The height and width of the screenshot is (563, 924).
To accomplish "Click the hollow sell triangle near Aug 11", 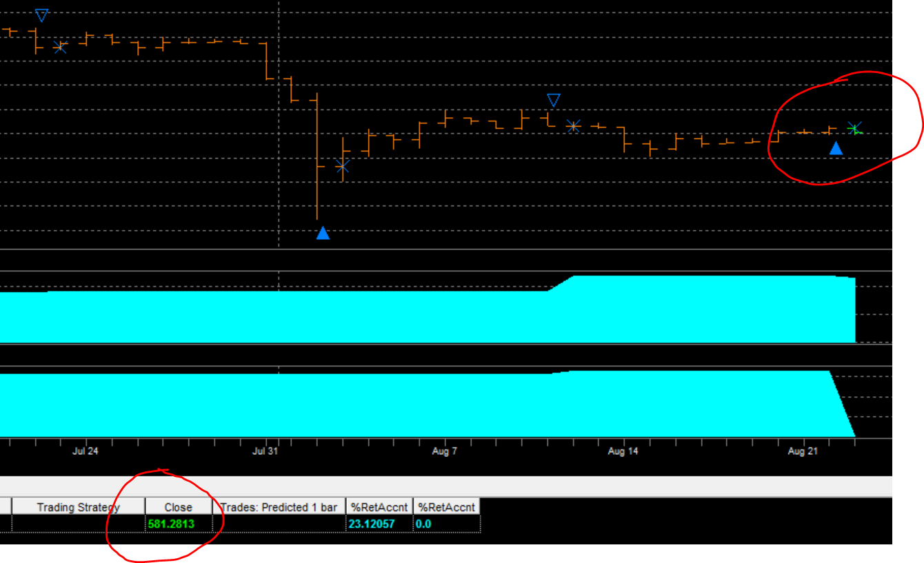I will click(x=554, y=101).
